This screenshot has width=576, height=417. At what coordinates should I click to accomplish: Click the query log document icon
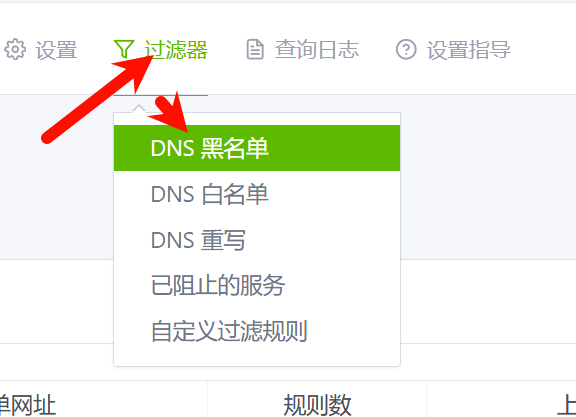(255, 49)
